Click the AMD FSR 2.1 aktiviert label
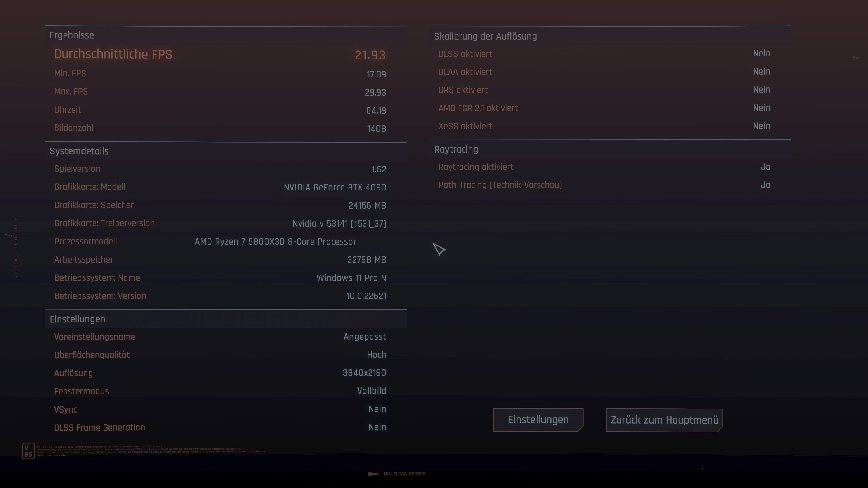Screen dimensions: 868x488 click(x=478, y=108)
